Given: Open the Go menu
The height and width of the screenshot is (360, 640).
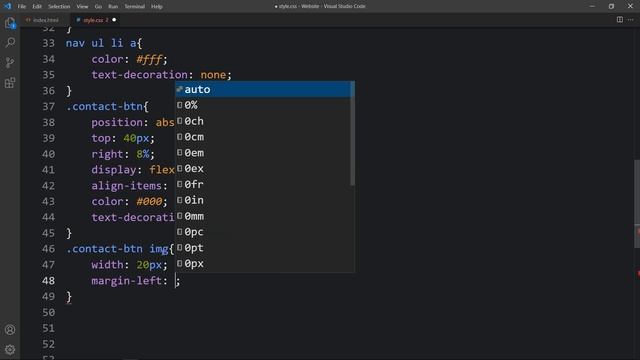Looking at the screenshot, I should click(x=98, y=7).
